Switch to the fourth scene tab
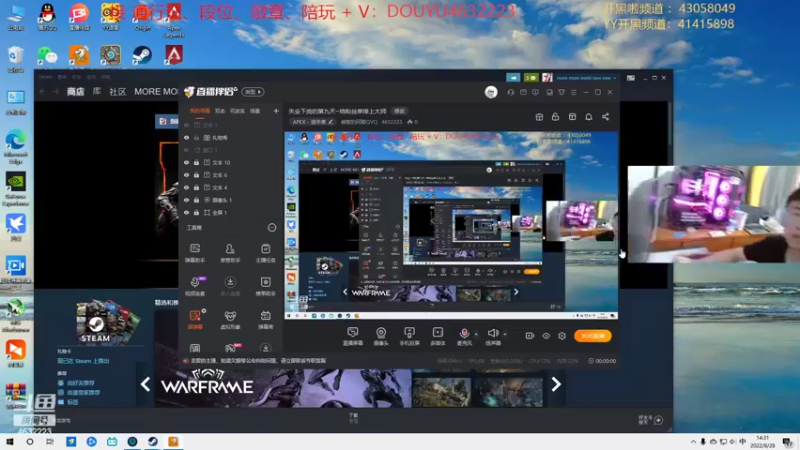The width and height of the screenshot is (800, 450). [255, 111]
